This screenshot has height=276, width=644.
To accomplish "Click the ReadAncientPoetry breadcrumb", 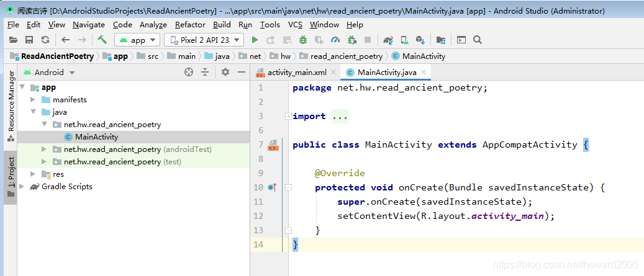I will [52, 56].
